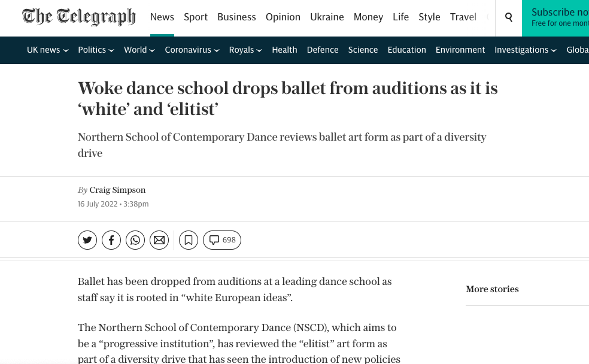Share article via WhatsApp icon
Viewport: 589px width, 364px height.
(135, 240)
